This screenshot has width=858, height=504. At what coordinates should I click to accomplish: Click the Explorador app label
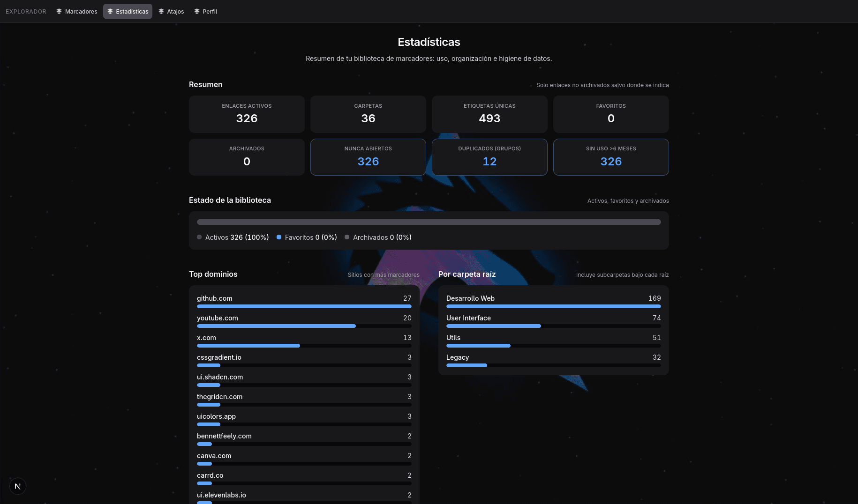point(26,11)
